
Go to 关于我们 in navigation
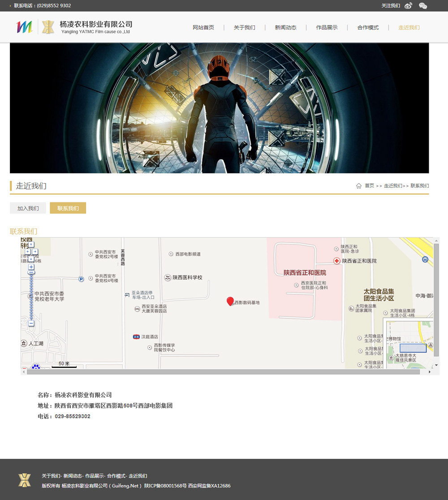pos(244,28)
